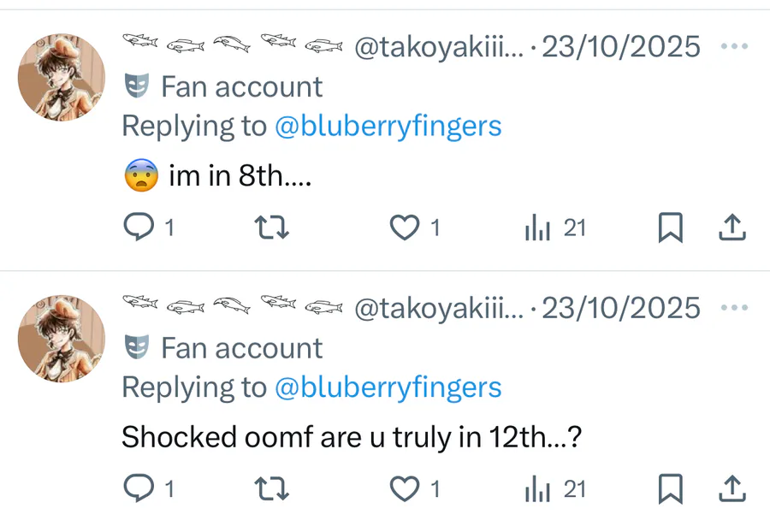Bookmark the "Shocked oomf" tweet
Image resolution: width=770 pixels, height=532 pixels.
(x=671, y=488)
